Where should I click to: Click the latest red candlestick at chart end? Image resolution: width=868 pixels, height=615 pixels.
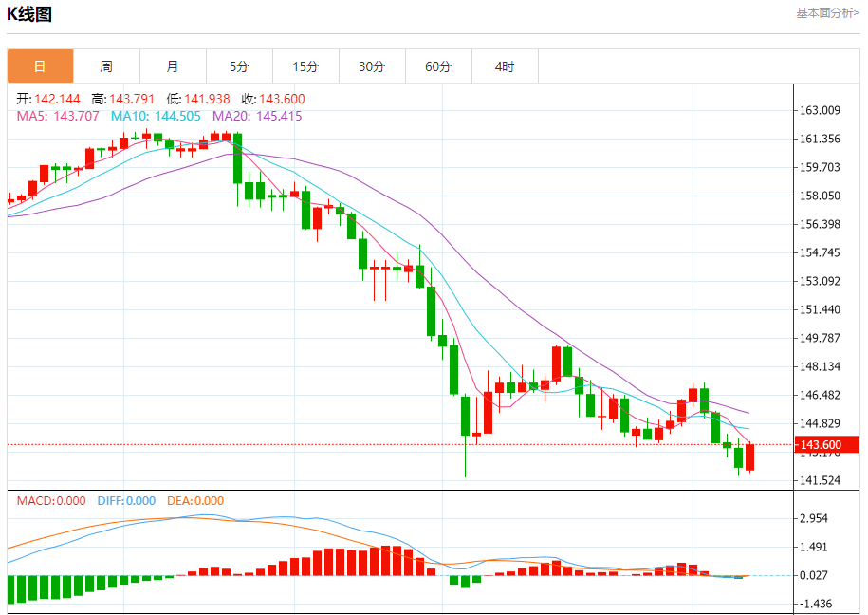[x=750, y=457]
